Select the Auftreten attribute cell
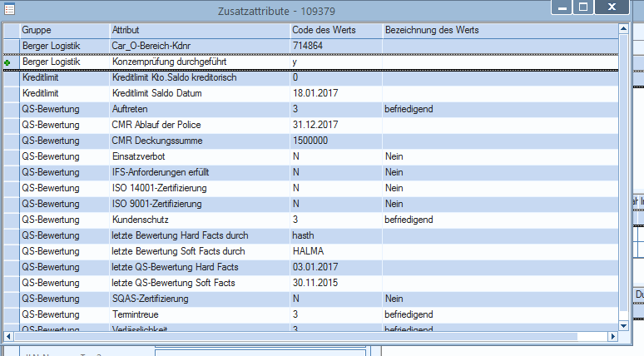Screen dimensions: 644x356 [200, 109]
